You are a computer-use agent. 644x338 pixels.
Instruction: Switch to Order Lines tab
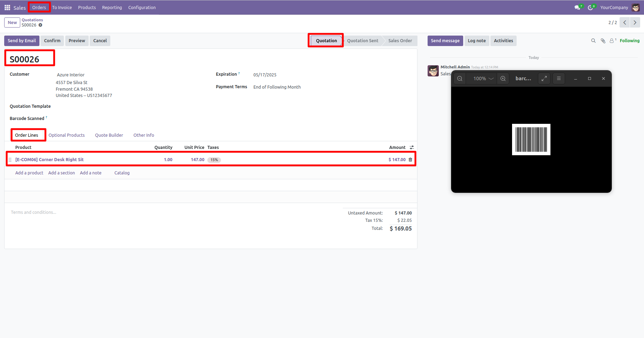click(x=27, y=135)
